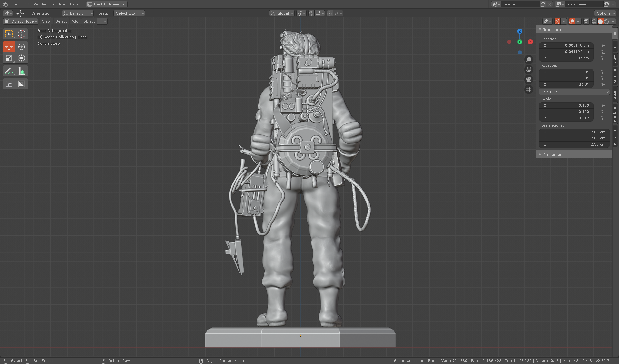Open the XYZ Euler rotation order dropdown
The image size is (619, 364).
(x=574, y=92)
